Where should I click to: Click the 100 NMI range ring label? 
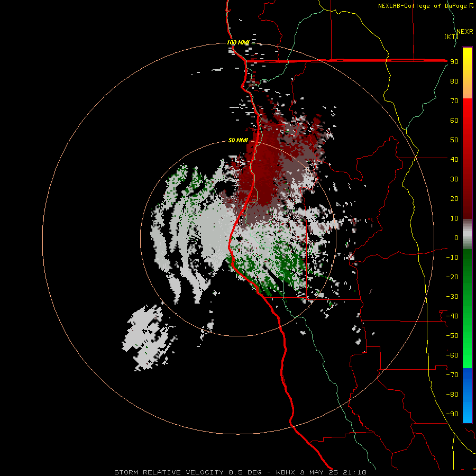coord(237,42)
